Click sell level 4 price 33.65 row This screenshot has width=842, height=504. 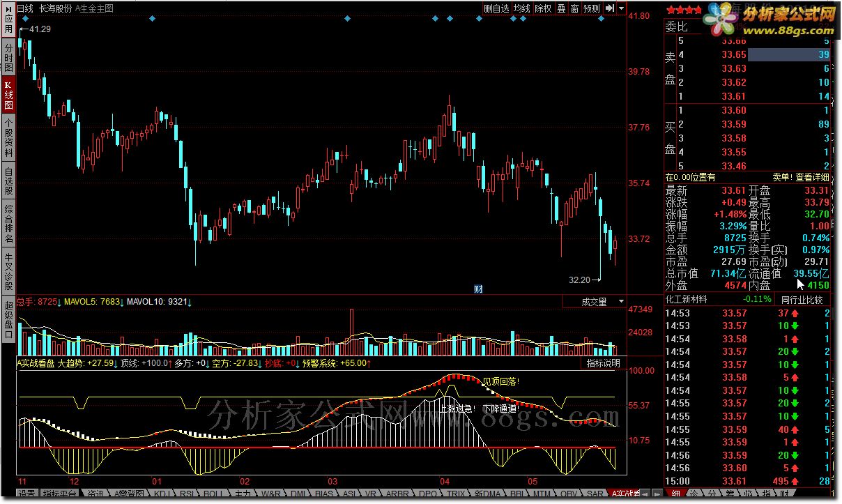pos(748,54)
